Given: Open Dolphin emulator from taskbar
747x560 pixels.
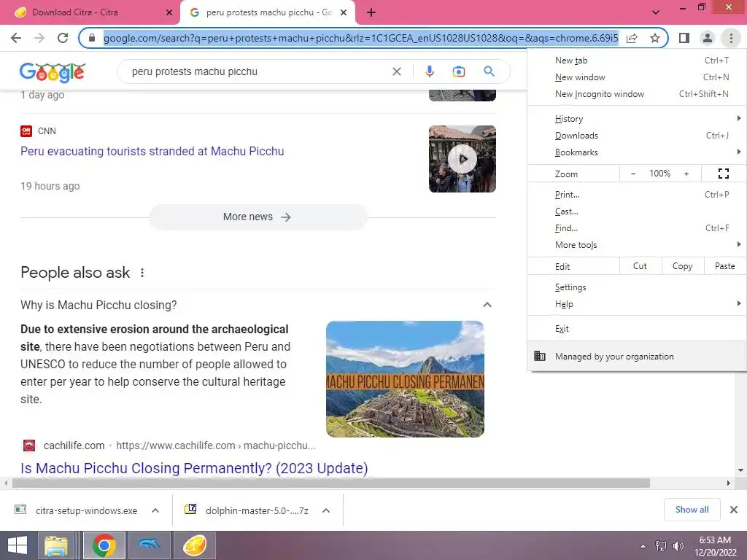Looking at the screenshot, I should [x=150, y=545].
